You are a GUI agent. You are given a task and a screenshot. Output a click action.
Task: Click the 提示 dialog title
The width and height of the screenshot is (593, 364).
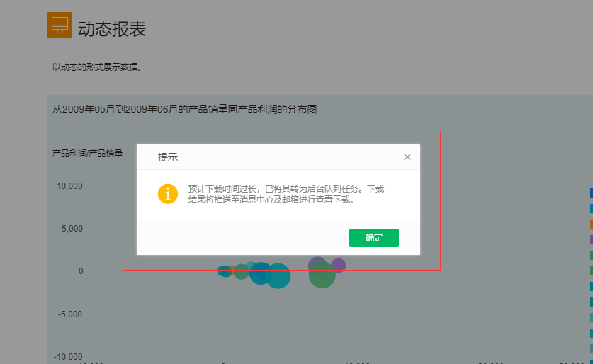pos(167,157)
